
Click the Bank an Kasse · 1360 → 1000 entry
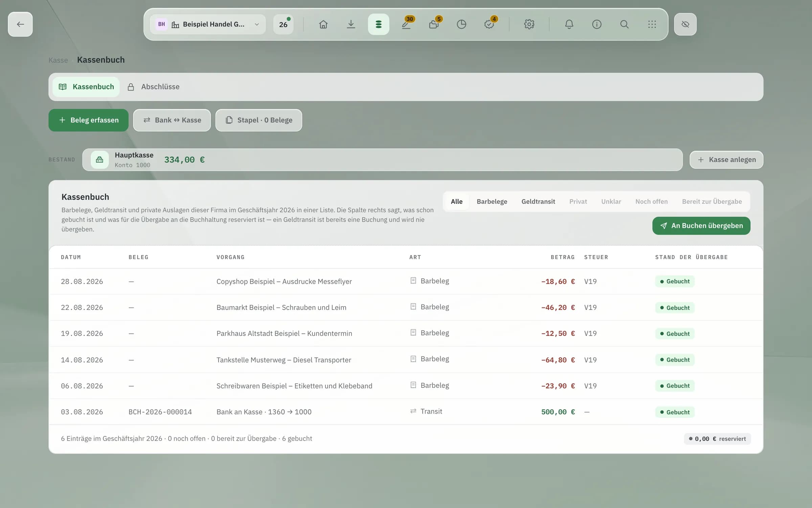(x=406, y=412)
